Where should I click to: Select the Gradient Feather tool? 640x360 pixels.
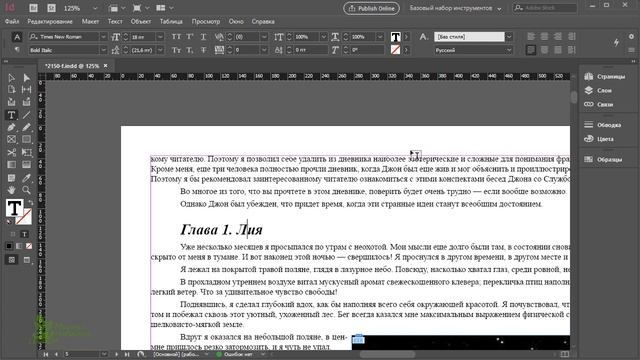tap(27, 165)
